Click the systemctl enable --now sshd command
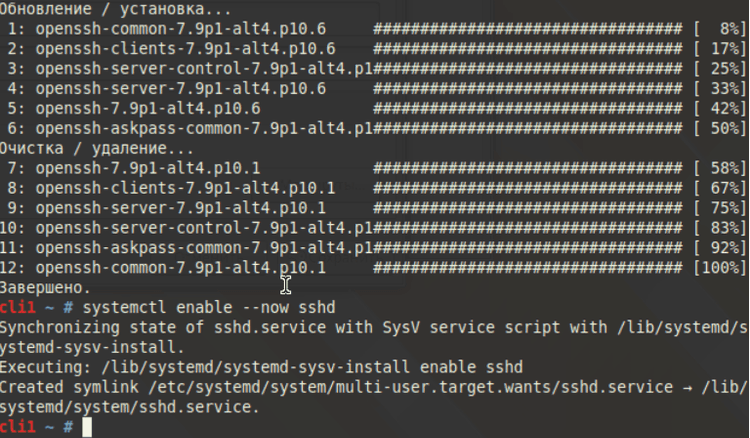Screen dimensions: 750x438 [209, 307]
